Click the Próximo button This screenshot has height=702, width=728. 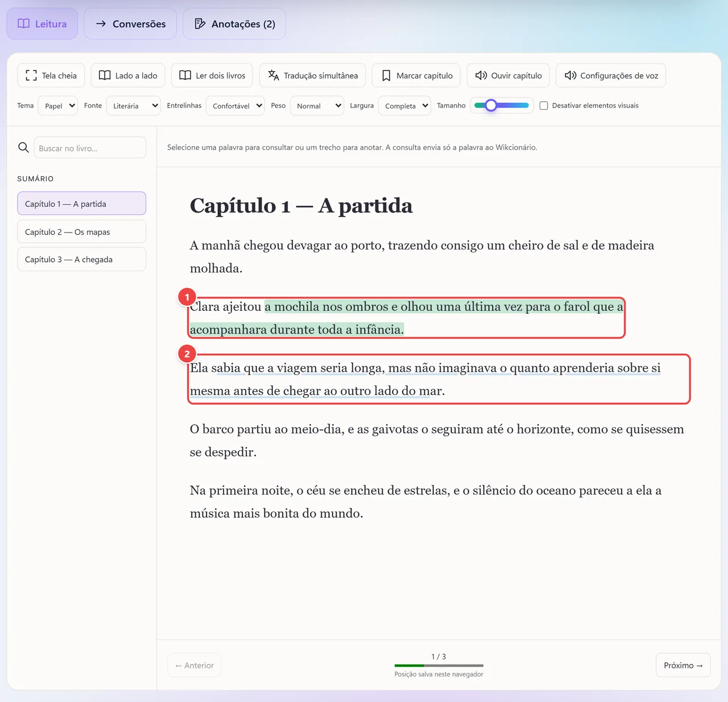coord(683,665)
